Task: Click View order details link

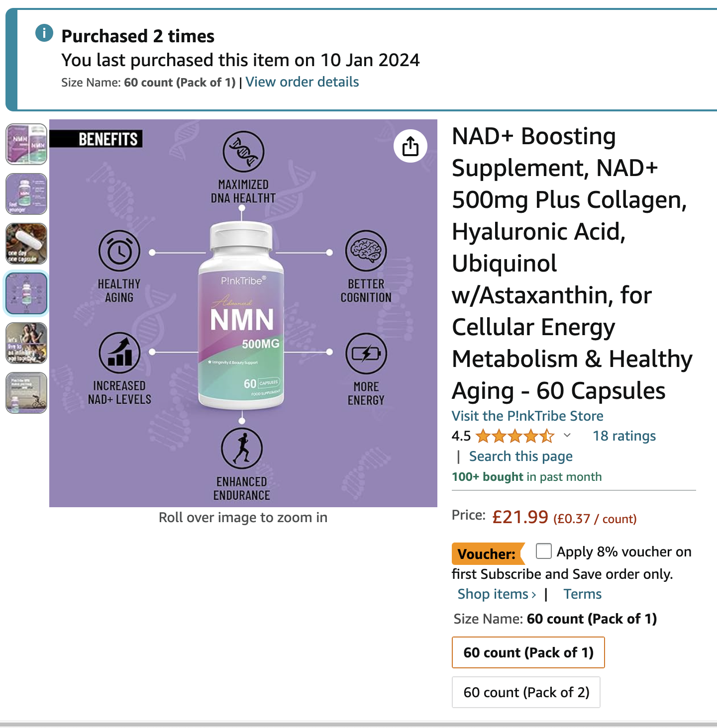Action: click(302, 82)
